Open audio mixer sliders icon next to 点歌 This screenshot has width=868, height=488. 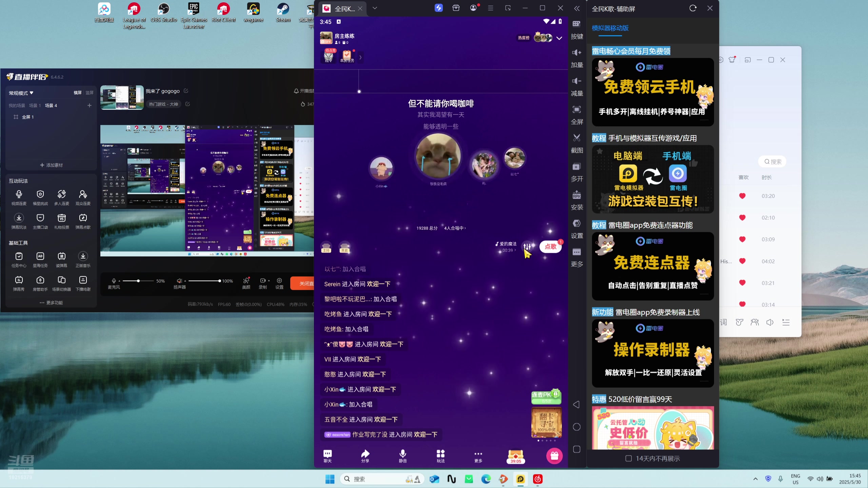click(x=527, y=246)
